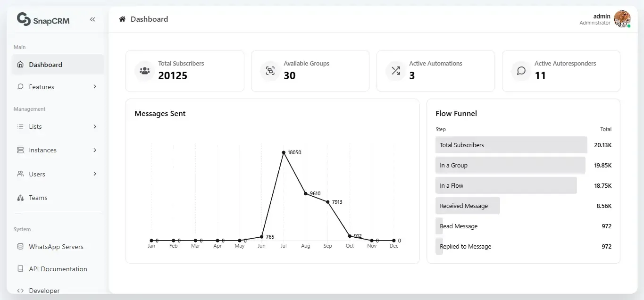Image resolution: width=644 pixels, height=300 pixels.
Task: Click the Replied to Message funnel row
Action: tap(524, 246)
